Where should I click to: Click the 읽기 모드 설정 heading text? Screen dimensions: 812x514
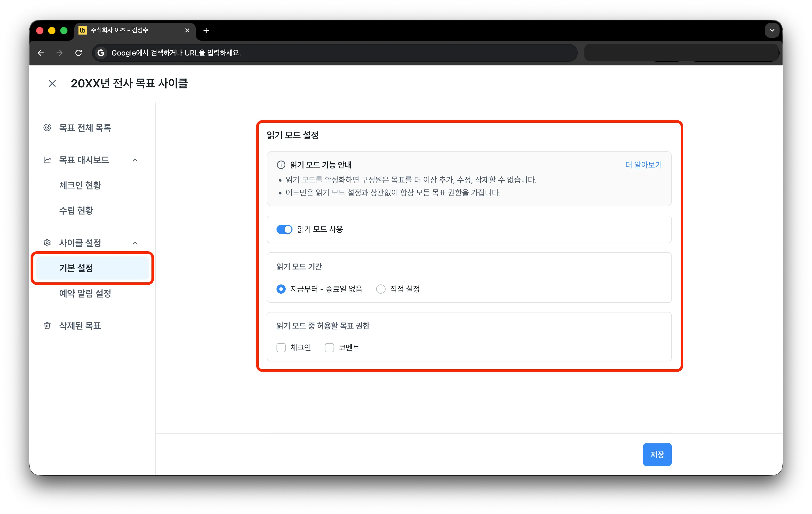292,135
